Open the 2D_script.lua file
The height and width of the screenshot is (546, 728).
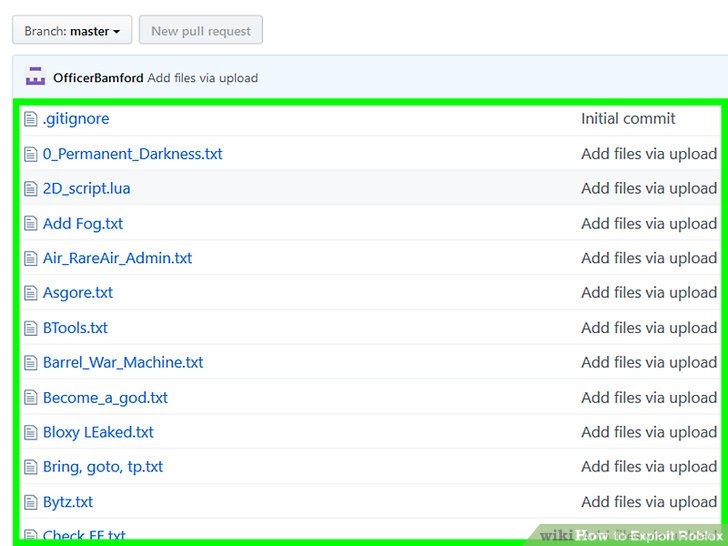click(x=86, y=188)
